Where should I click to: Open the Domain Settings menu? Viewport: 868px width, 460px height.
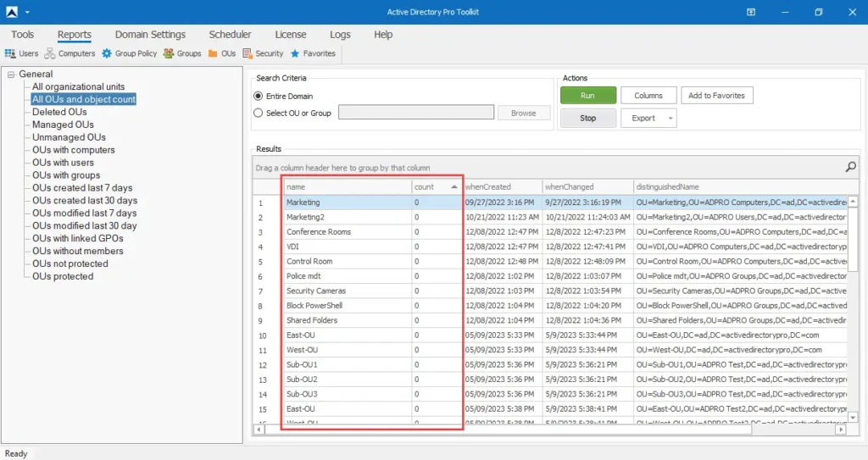pos(151,35)
